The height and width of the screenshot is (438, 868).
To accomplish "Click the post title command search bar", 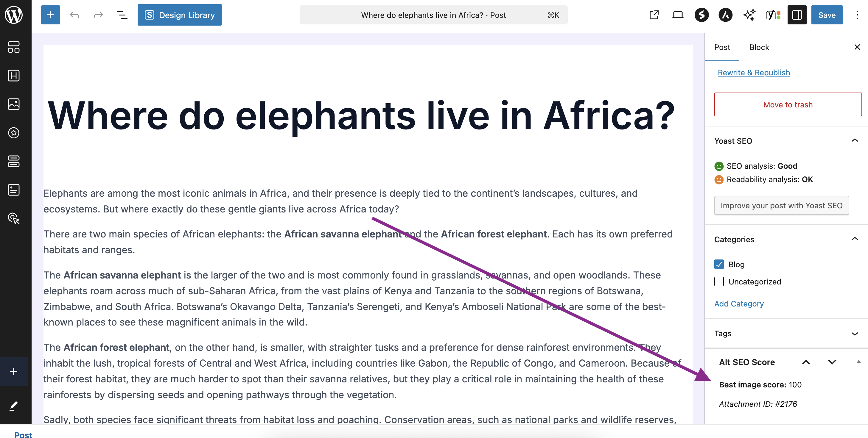I will (433, 15).
